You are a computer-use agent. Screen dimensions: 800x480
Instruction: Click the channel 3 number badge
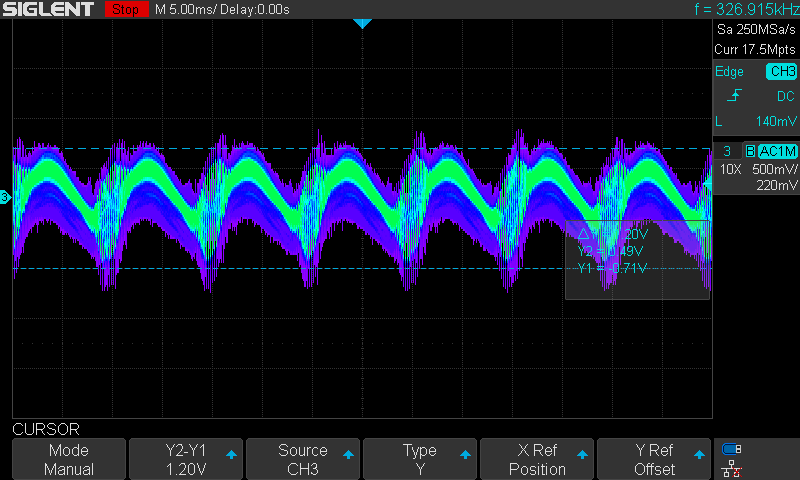[727, 151]
